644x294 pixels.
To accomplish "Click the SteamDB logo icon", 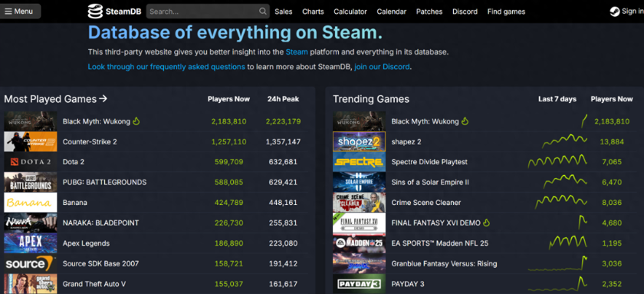I will pos(95,12).
